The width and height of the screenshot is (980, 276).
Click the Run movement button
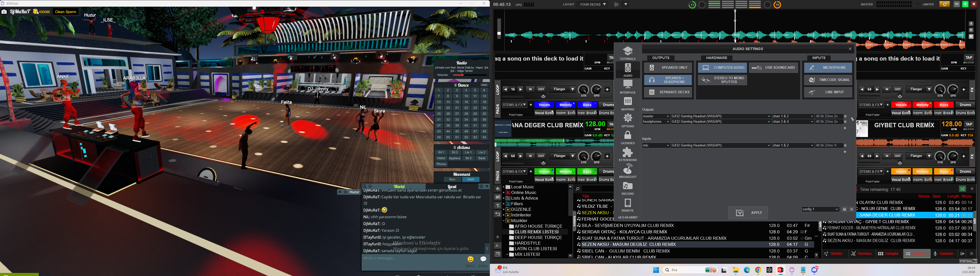coord(452,180)
